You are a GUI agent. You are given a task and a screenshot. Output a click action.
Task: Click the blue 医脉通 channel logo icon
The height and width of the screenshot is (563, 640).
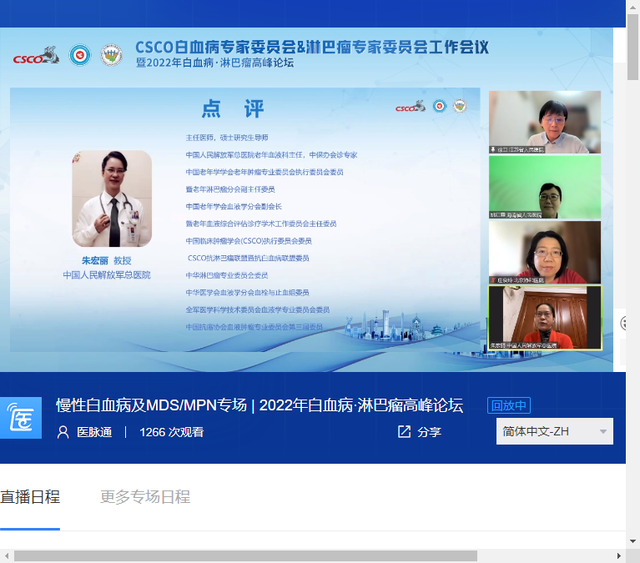20,419
